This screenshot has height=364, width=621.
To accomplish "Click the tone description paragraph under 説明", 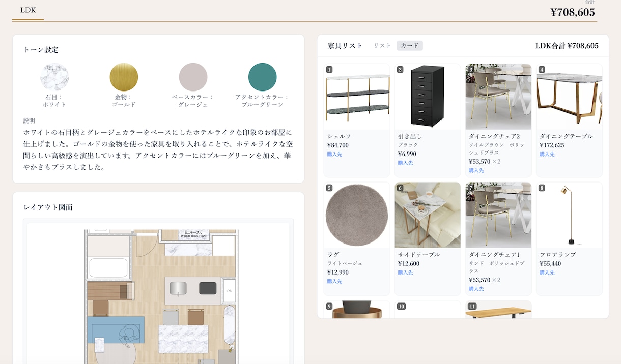I will point(158,149).
